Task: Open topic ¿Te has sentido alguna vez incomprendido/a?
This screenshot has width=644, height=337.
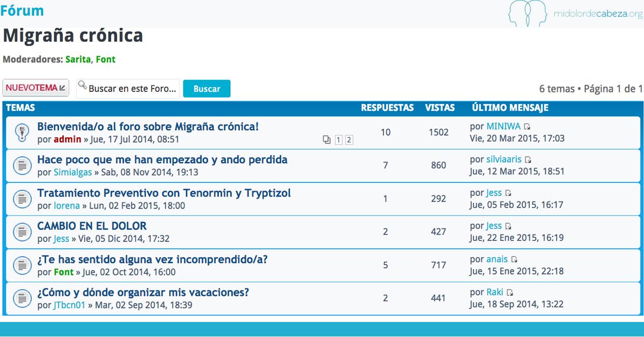Action: coord(152,259)
